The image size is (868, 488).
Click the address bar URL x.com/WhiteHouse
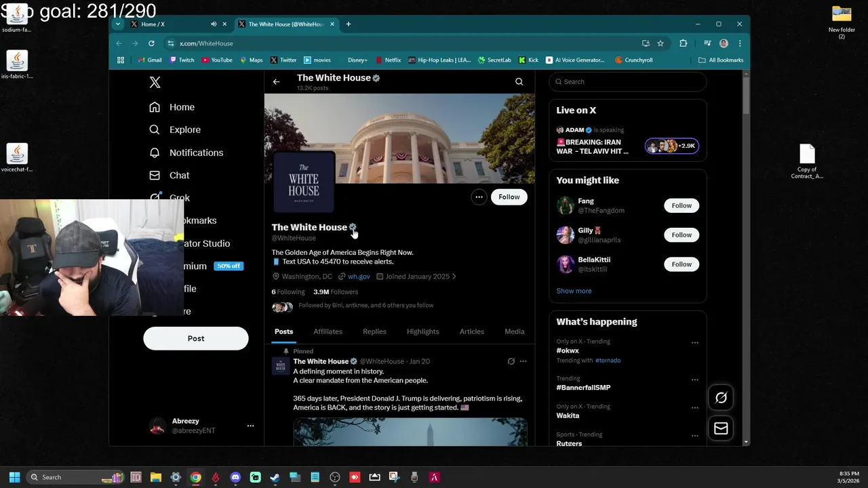(x=206, y=43)
